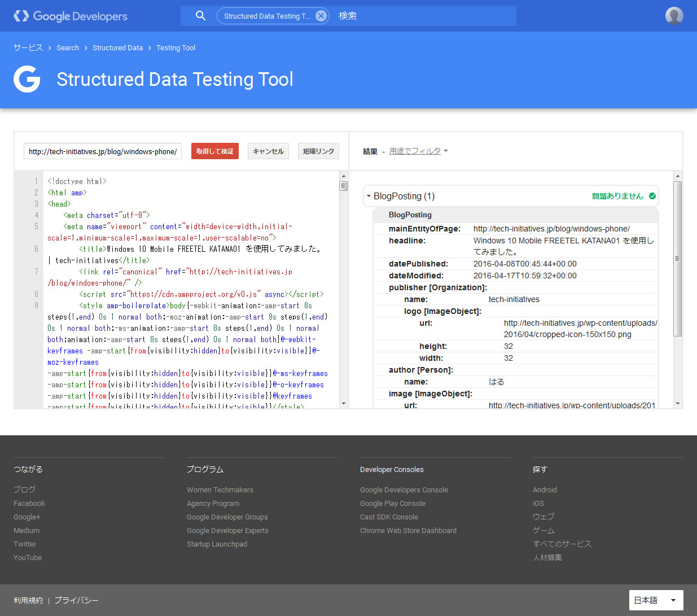This screenshot has height=616, width=697.
Task: Click the meta charset code line
Action: [107, 215]
